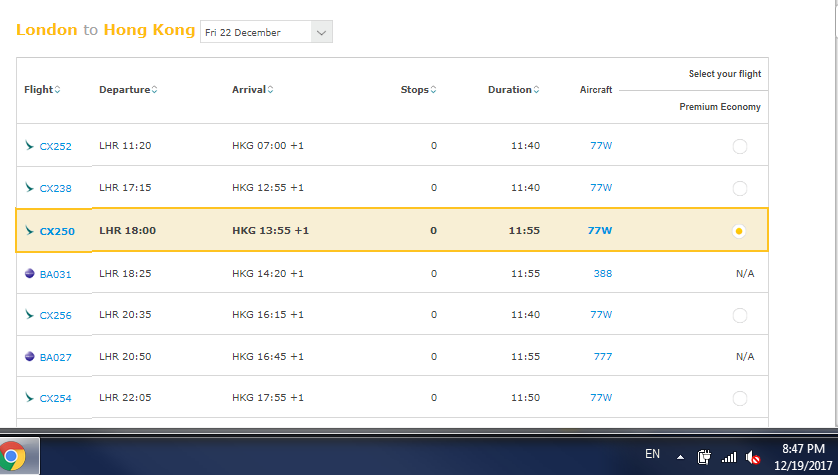This screenshot has height=475, width=838.
Task: Click Cathay Pacific logo beside CX252
Action: pos(29,146)
